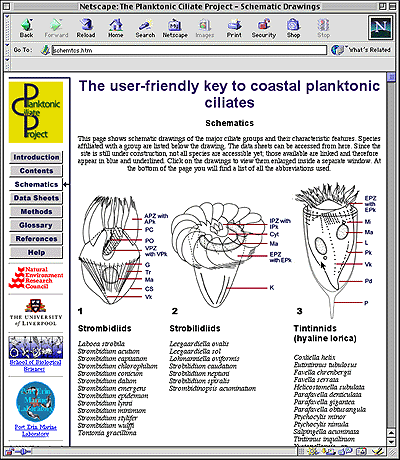The height and width of the screenshot is (460, 400).
Task: Click the Strombidinopsis acuminatum species name
Action: pyautogui.click(x=212, y=388)
